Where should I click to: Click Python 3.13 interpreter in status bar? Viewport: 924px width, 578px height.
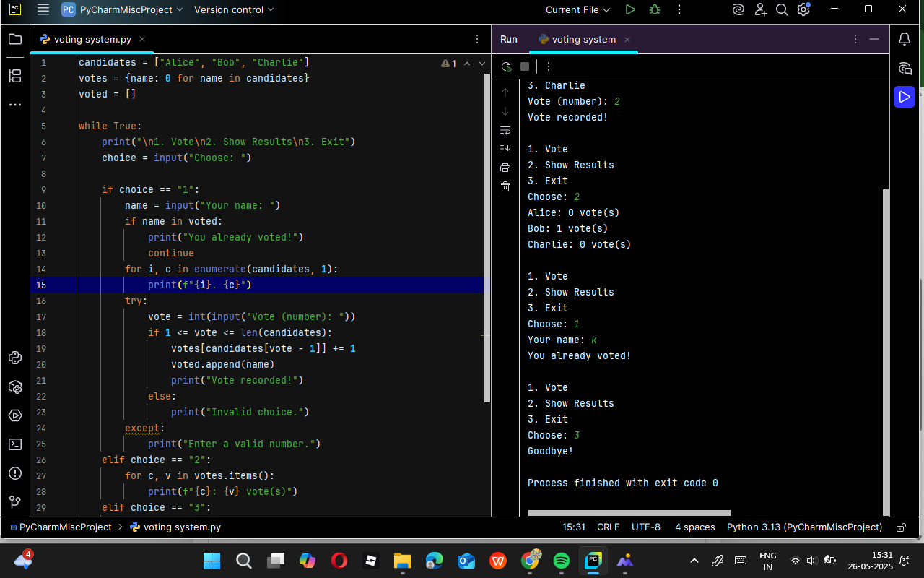804,527
